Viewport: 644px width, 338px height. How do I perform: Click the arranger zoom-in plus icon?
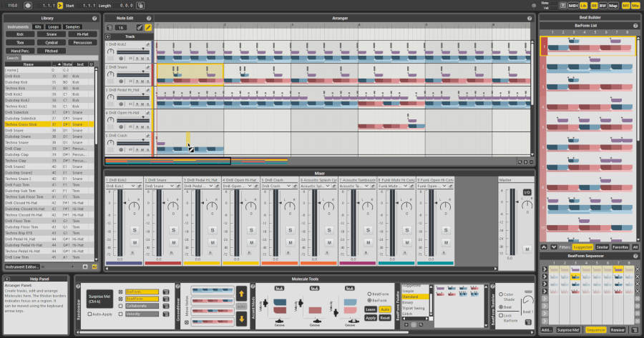click(x=526, y=162)
